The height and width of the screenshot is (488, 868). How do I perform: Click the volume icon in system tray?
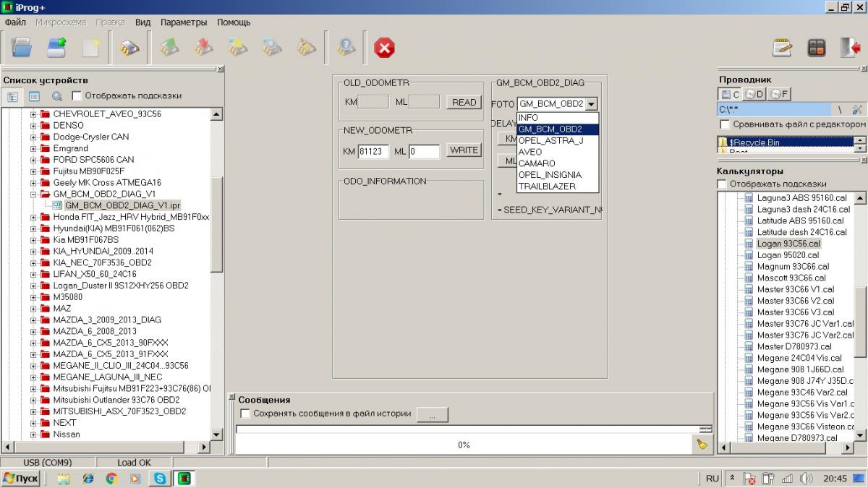(x=807, y=478)
